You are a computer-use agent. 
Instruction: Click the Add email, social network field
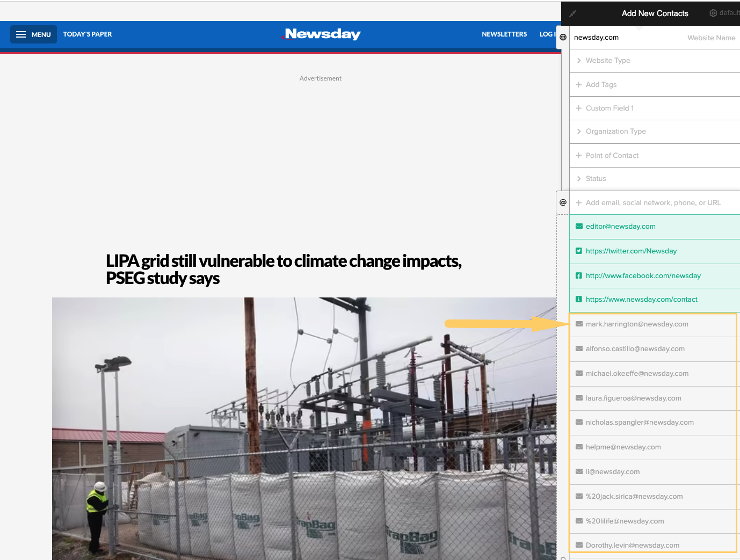(x=653, y=203)
